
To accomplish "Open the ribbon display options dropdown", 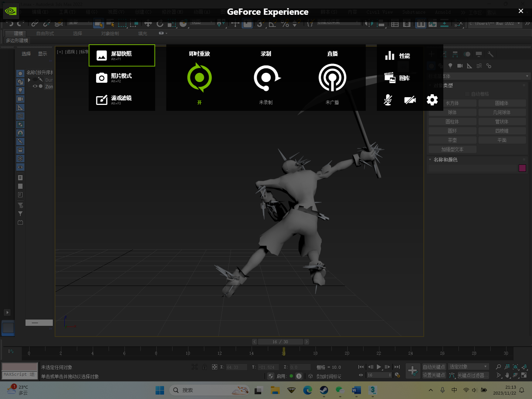I will (163, 33).
